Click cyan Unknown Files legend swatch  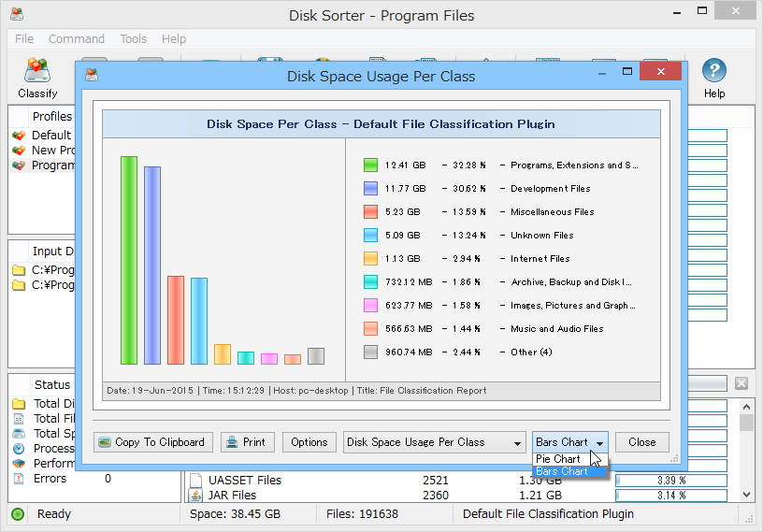pos(370,235)
